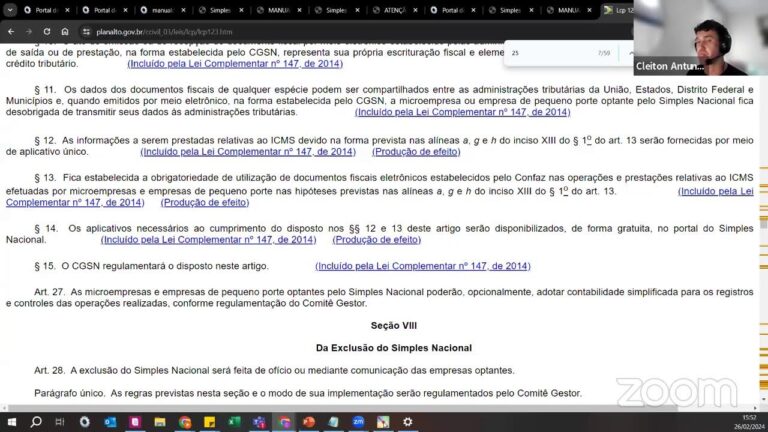Follow the Produção de efeito link in § 12
The height and width of the screenshot is (432, 768).
point(416,152)
